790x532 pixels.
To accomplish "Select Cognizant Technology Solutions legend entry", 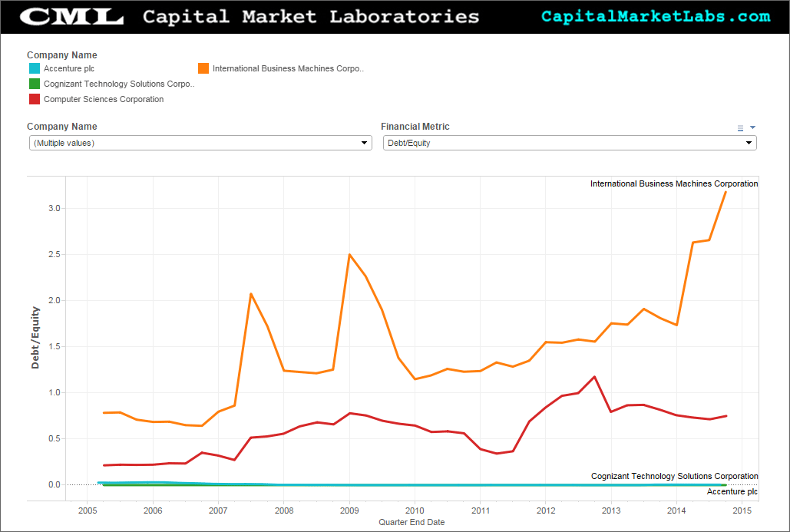I will 119,84.
